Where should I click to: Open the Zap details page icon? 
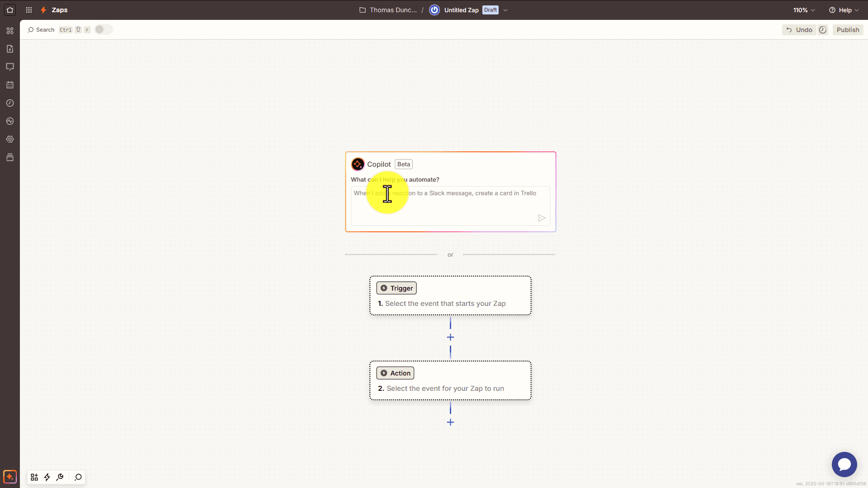pyautogui.click(x=10, y=49)
